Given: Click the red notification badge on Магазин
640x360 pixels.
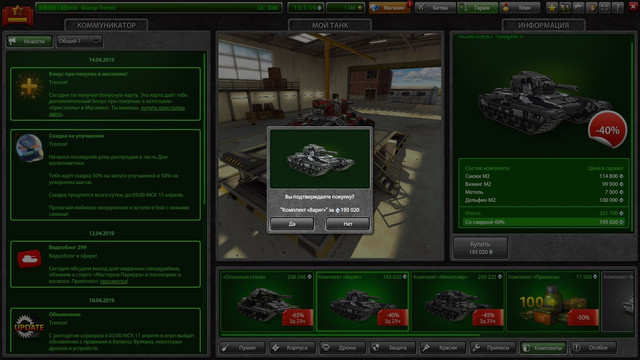Looking at the screenshot, I should click(409, 4).
